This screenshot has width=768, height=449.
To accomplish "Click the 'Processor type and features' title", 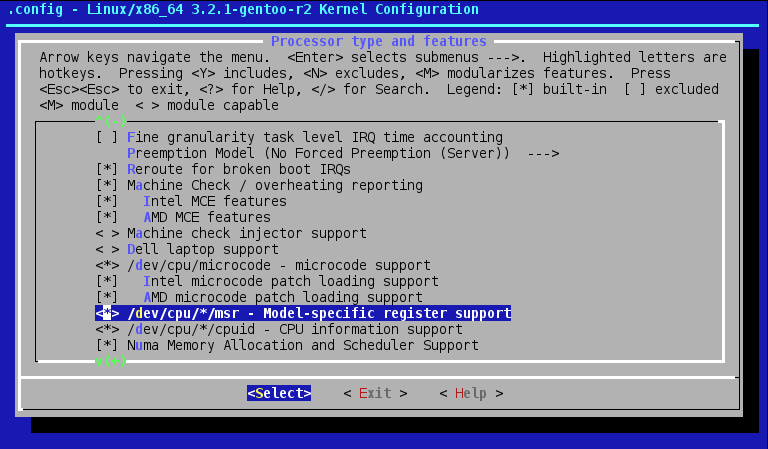I will click(x=379, y=41).
